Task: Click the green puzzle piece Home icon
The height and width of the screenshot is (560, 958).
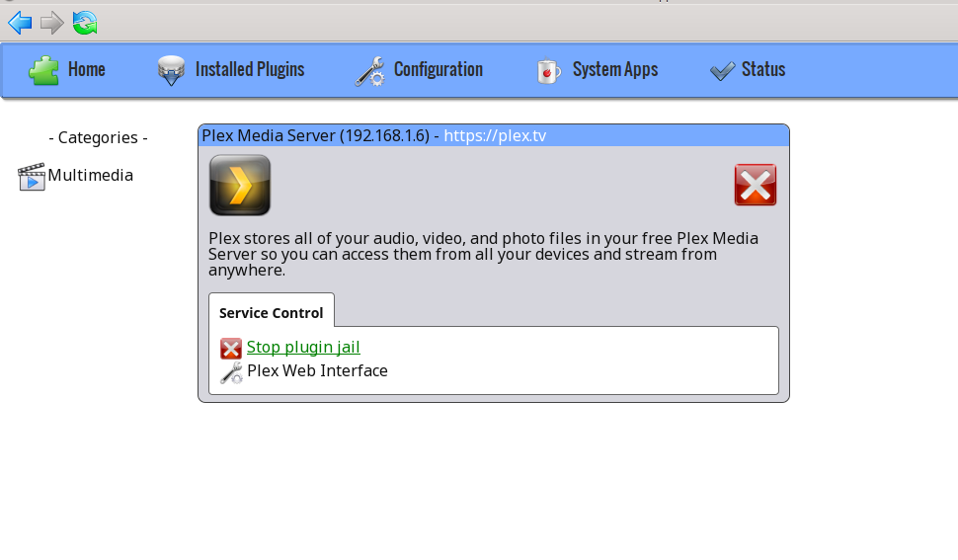Action: tap(44, 70)
